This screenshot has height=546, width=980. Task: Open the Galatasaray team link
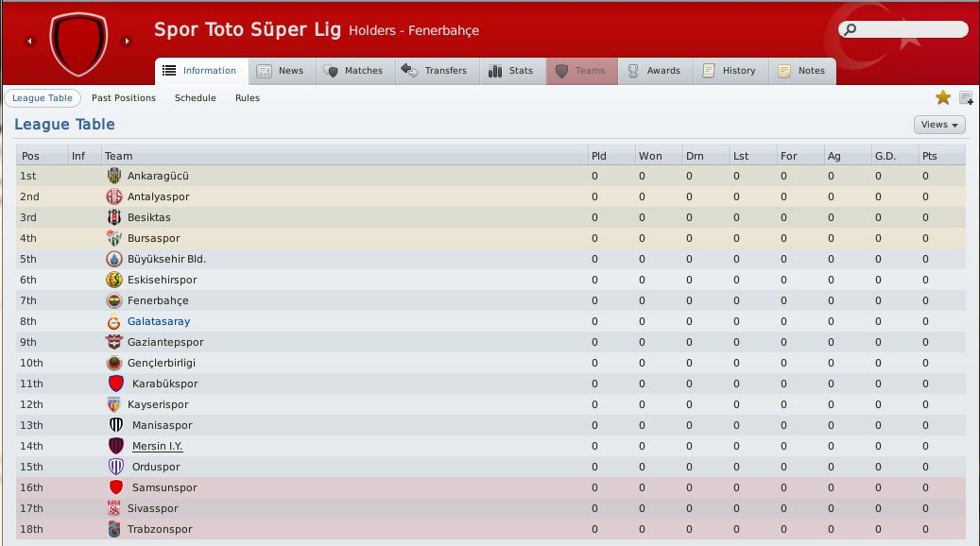tap(159, 322)
